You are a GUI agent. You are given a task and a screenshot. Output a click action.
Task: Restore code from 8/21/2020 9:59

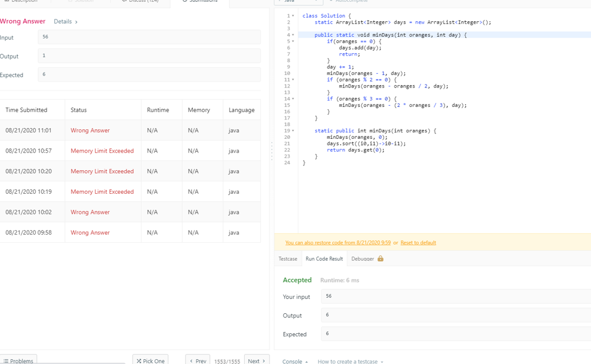(x=337, y=243)
